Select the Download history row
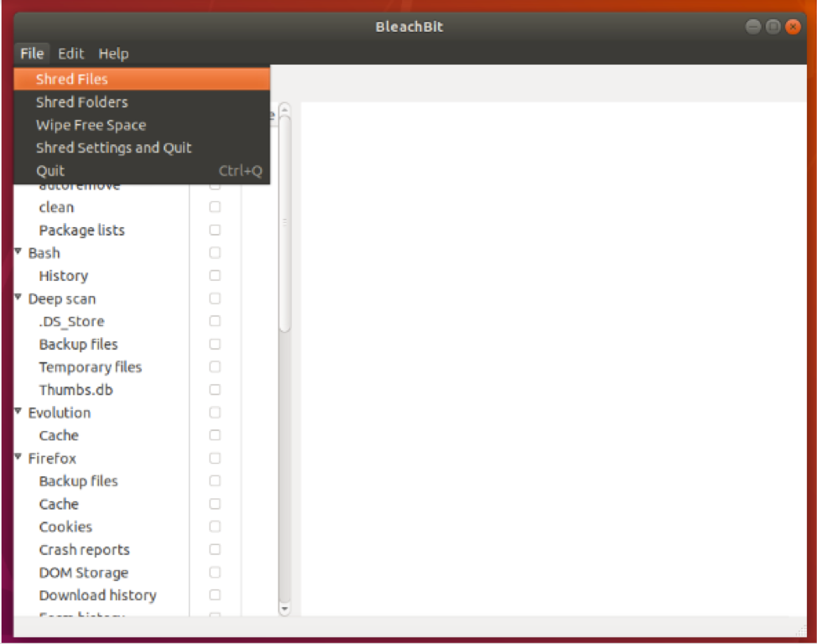This screenshot has height=644, width=817. tap(98, 595)
